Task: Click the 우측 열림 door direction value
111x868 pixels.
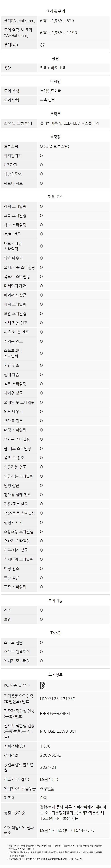Action: click(x=48, y=100)
